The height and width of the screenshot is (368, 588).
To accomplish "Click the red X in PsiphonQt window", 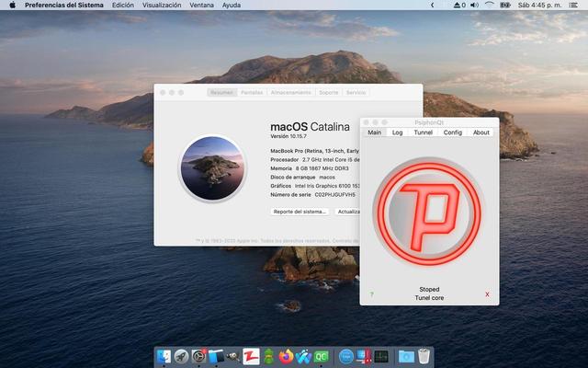I will (487, 294).
